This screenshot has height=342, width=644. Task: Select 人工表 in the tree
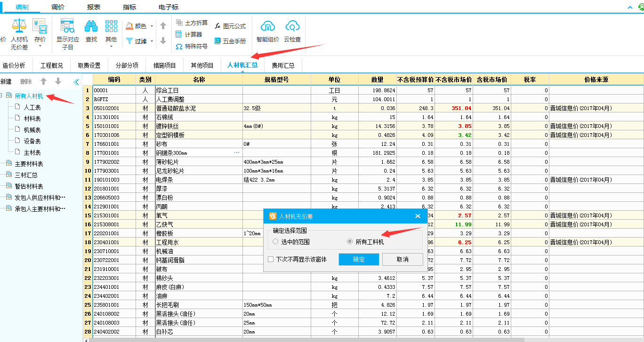32,107
